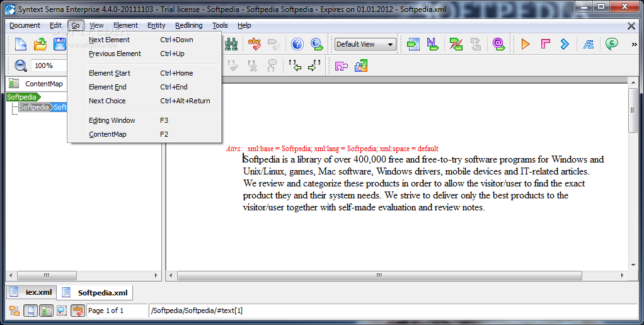Click the right arrow bracket redlining icon

(314, 66)
